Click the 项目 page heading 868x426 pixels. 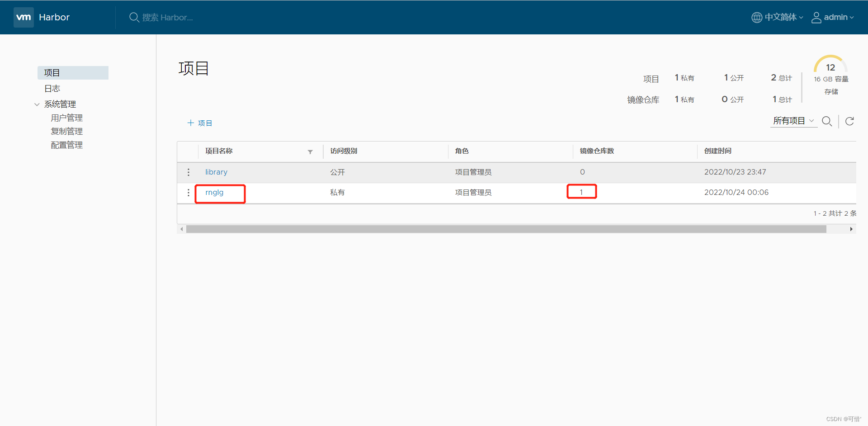pos(193,69)
